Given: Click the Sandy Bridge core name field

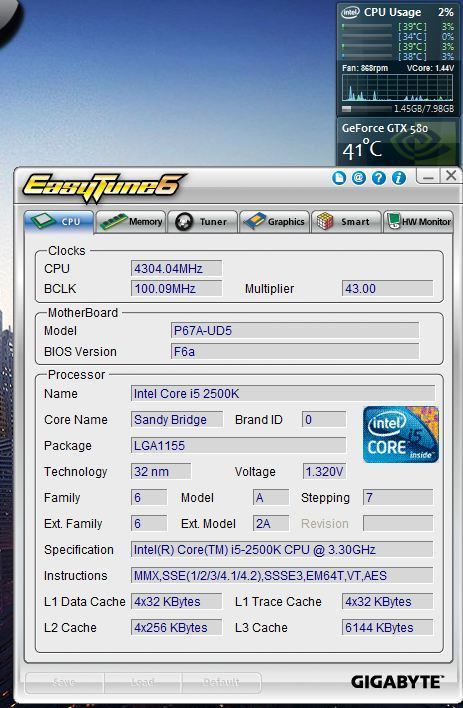Looking at the screenshot, I should (177, 419).
